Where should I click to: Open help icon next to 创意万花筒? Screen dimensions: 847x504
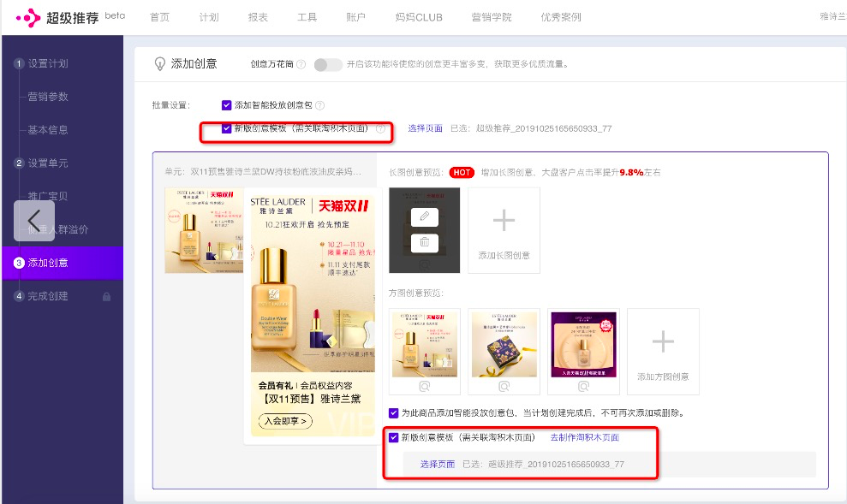[x=301, y=64]
